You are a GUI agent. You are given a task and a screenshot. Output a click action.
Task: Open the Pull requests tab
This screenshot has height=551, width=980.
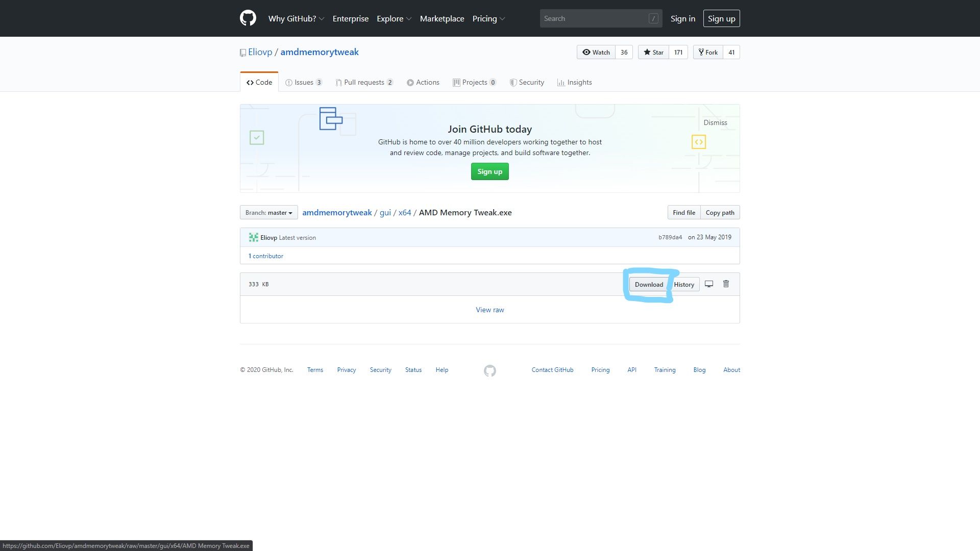point(364,82)
